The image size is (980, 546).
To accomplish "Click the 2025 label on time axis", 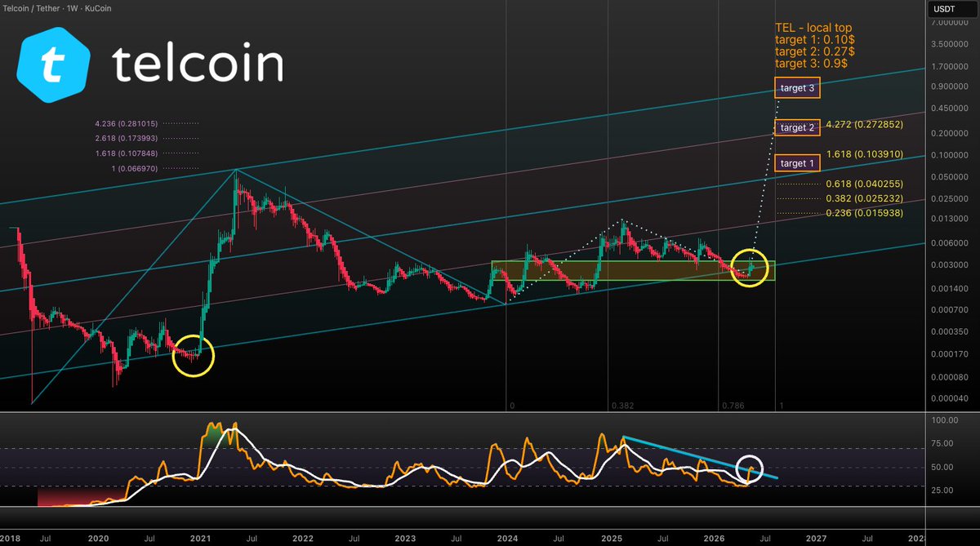I will tap(611, 539).
